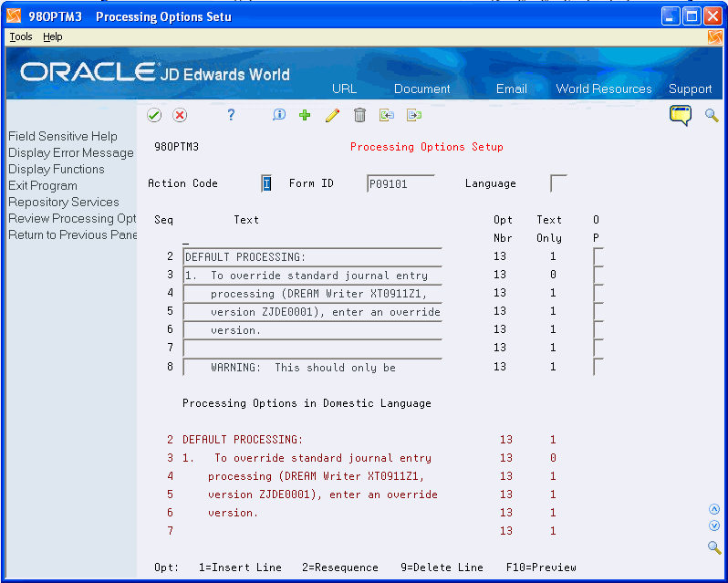This screenshot has height=583, width=728.
Task: Click the text field 'version ZJDE0001), enter an override'
Action: coord(313,311)
